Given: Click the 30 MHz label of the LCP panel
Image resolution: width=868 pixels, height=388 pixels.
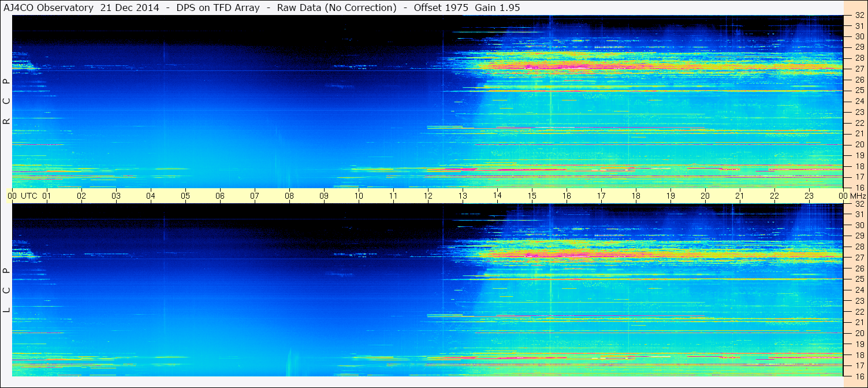Looking at the screenshot, I should [859, 225].
